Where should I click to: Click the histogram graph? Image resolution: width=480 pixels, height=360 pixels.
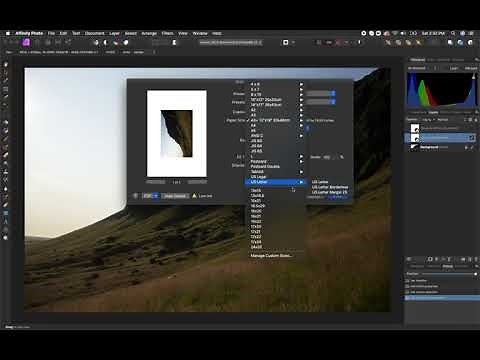point(441,90)
